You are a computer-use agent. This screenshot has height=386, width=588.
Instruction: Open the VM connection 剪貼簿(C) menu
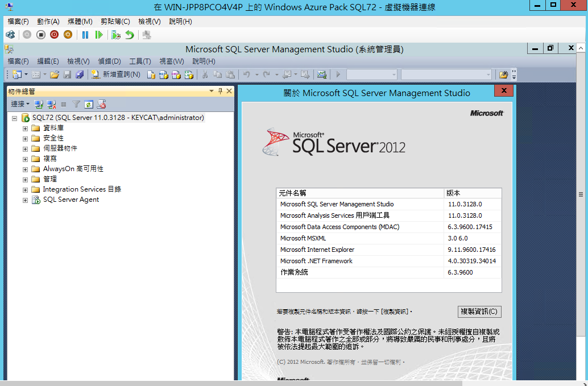point(115,22)
